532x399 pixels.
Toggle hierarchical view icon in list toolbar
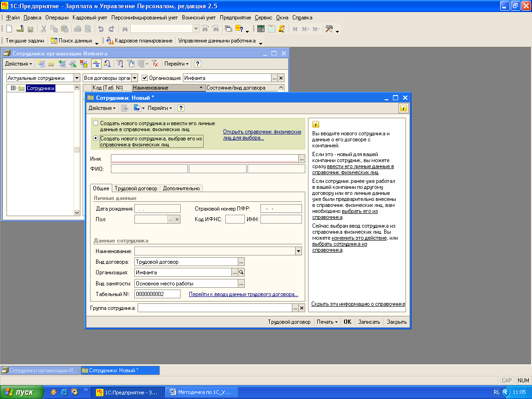(x=97, y=63)
